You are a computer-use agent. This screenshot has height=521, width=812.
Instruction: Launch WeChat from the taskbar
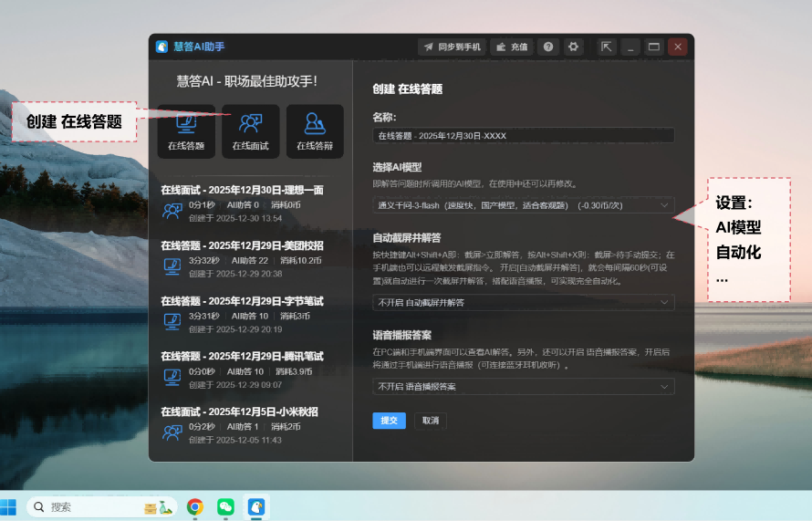click(x=225, y=506)
